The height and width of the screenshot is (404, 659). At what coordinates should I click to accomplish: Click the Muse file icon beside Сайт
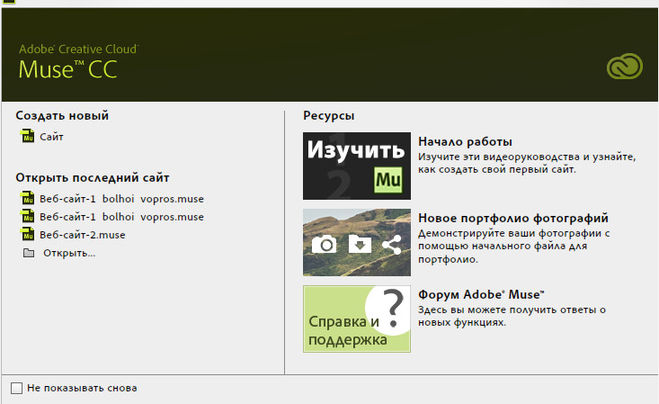[x=28, y=136]
